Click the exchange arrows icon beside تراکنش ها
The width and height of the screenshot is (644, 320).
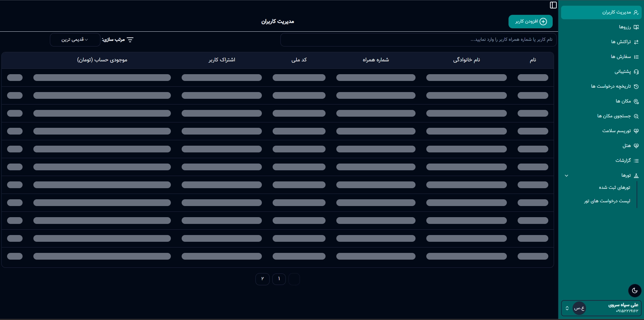point(636,42)
